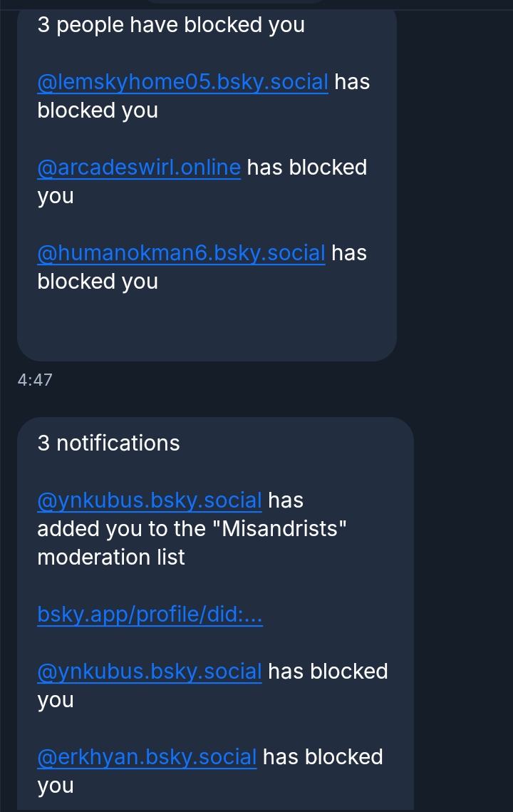Click the "moderation list" text line
Viewport: 513px width, 812px height.
111,557
